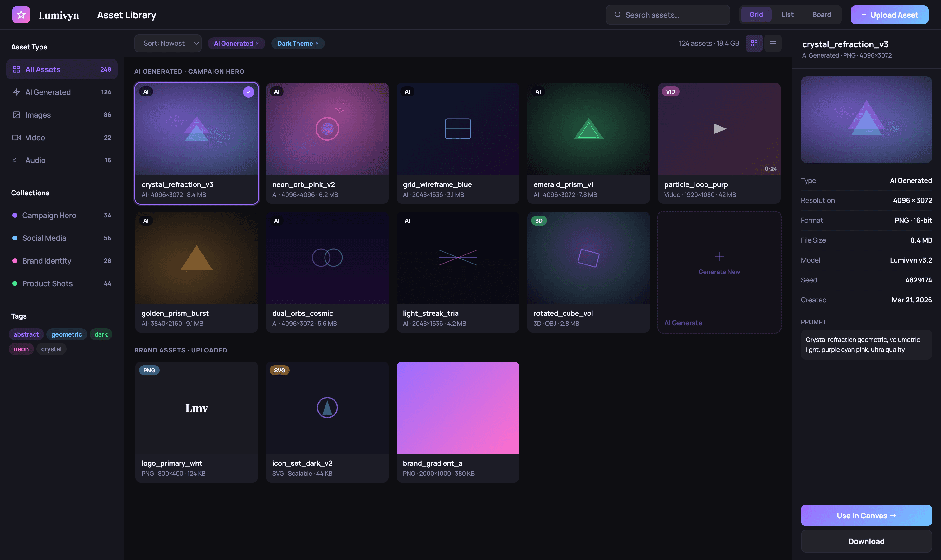This screenshot has width=941, height=560.
Task: Switch to compact list layout icon
Action: pyautogui.click(x=773, y=43)
